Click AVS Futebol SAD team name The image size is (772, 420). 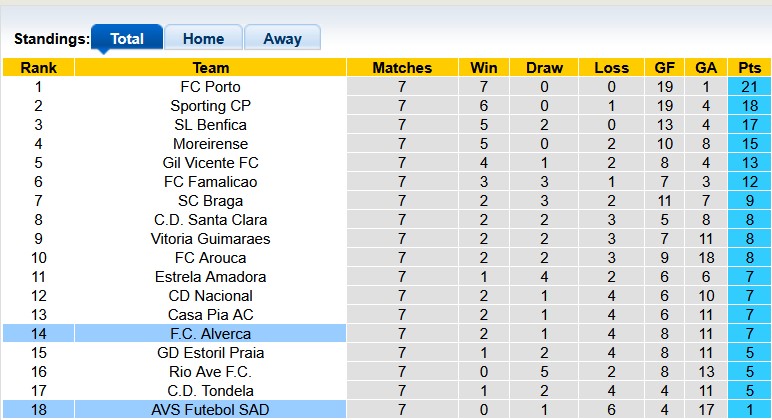click(x=210, y=410)
